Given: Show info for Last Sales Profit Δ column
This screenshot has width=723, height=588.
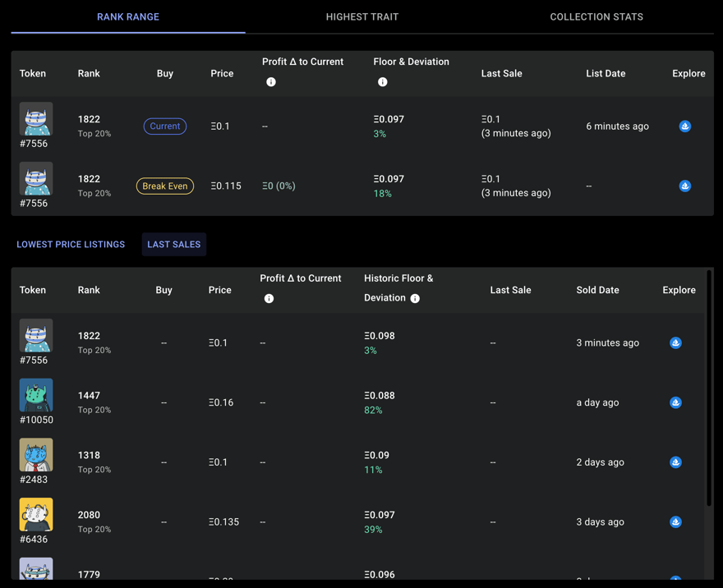Looking at the screenshot, I should (269, 299).
